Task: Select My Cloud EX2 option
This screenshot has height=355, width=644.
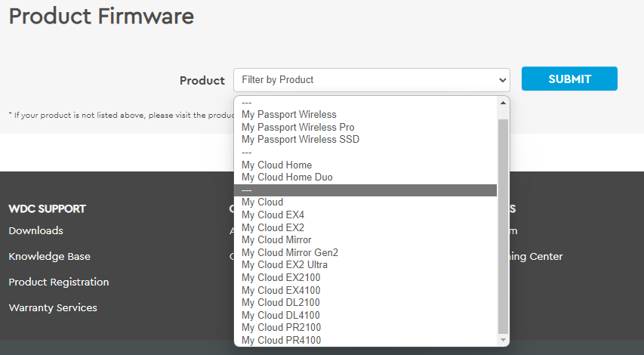Action: (365, 227)
